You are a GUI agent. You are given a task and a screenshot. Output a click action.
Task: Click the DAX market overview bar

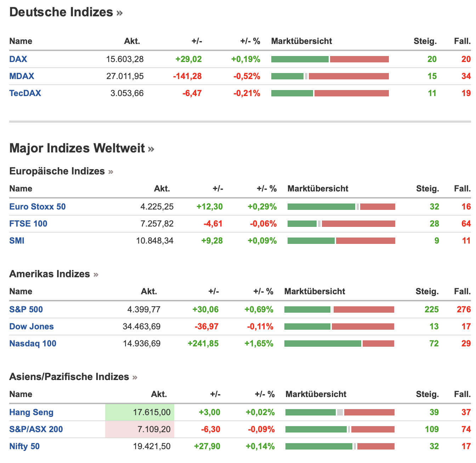click(x=330, y=59)
